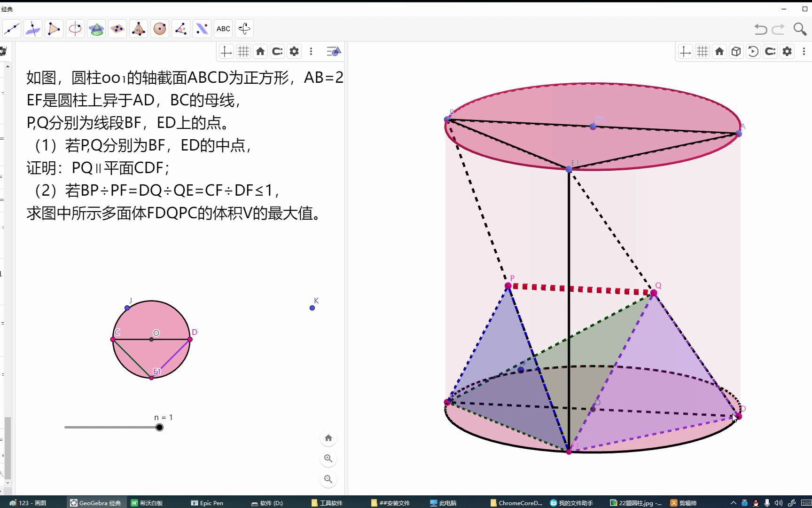Open the Graphics view three-dot options menu
This screenshot has width=812, height=508.
click(311, 51)
